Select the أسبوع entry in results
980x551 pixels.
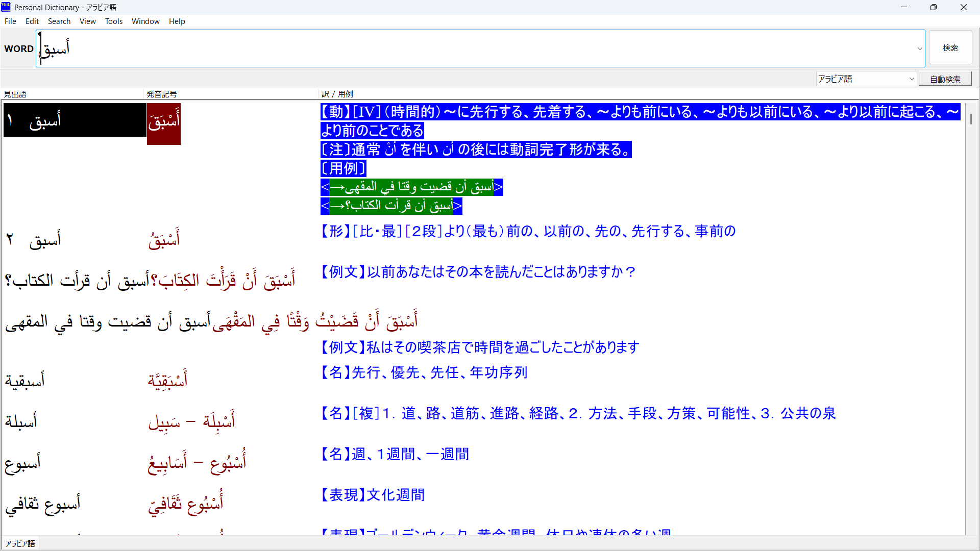pos(23,463)
